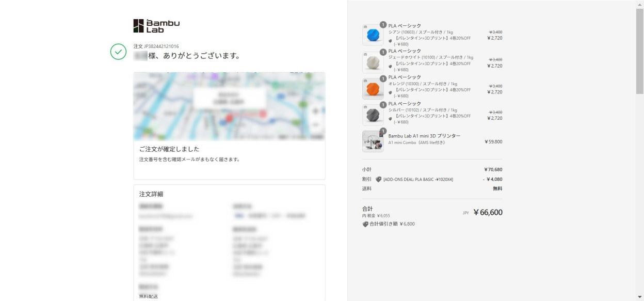644x301 pixels.
Task: Click the confirmation email notice text
Action: [x=189, y=159]
